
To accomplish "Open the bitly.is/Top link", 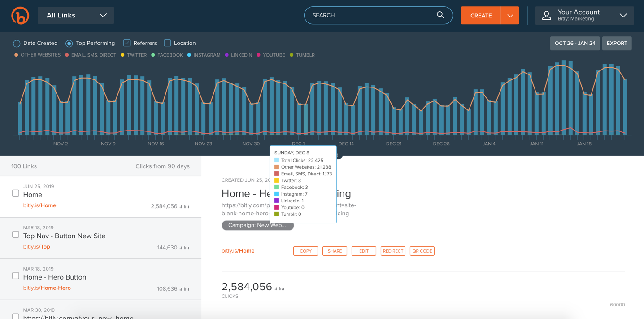I will pos(36,246).
